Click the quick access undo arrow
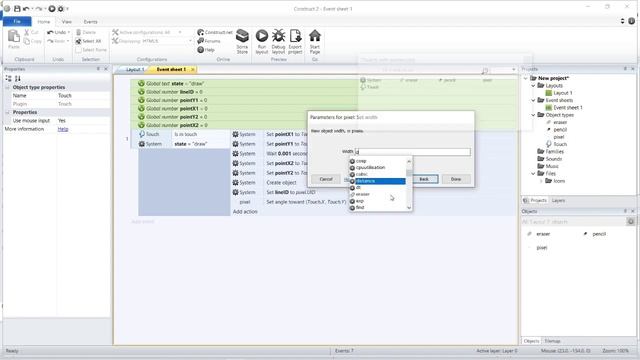This screenshot has height=360, width=640. 26,9
